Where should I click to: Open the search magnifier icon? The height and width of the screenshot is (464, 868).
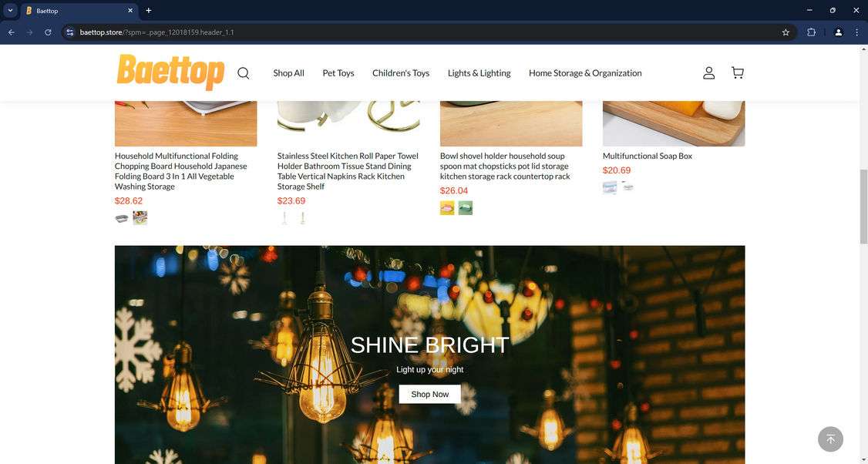(x=243, y=73)
